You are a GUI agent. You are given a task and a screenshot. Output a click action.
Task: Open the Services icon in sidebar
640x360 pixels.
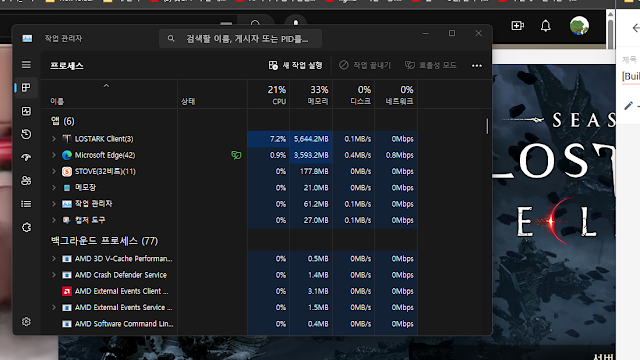26,227
